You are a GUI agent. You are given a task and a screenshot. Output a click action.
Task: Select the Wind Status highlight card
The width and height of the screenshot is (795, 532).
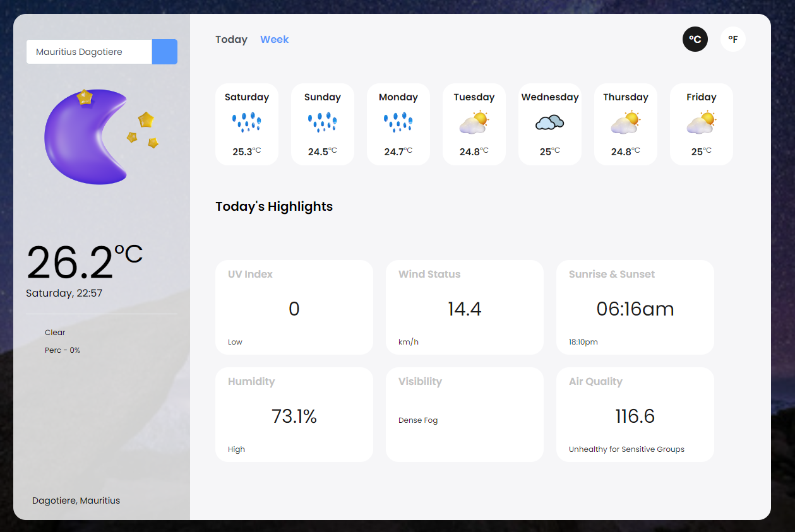pos(464,307)
